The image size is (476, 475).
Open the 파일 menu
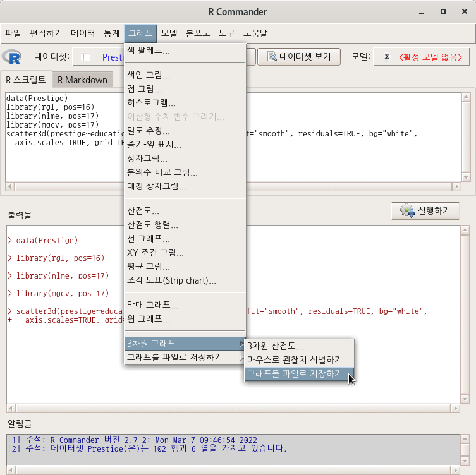13,33
